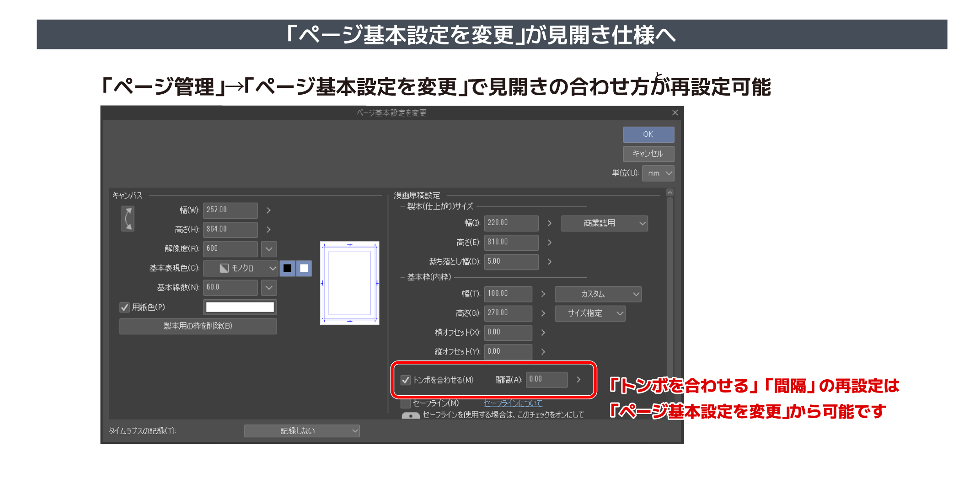Click the OK button
This screenshot has width=980, height=479.
(x=648, y=135)
